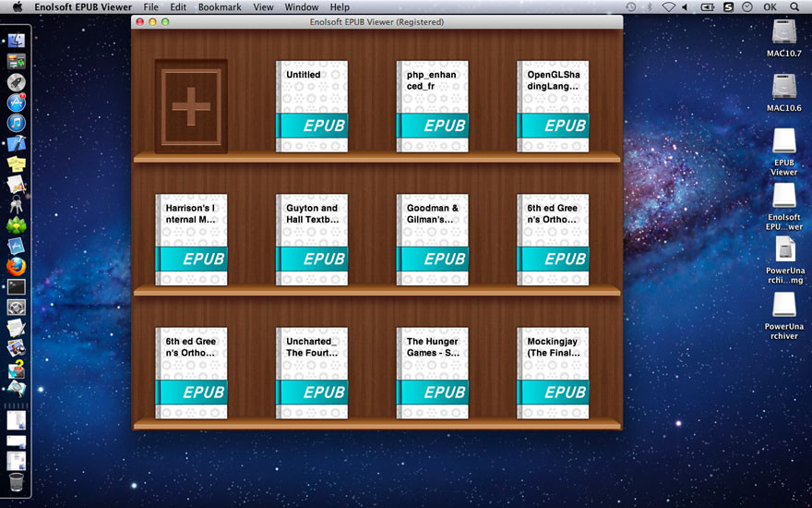Open MAC10.7 drive on desktop

(784, 37)
